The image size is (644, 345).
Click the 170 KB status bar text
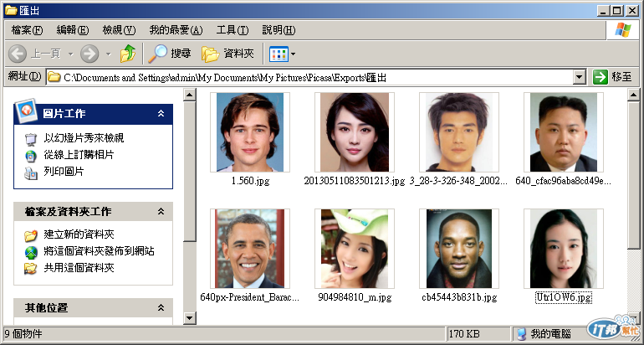464,333
